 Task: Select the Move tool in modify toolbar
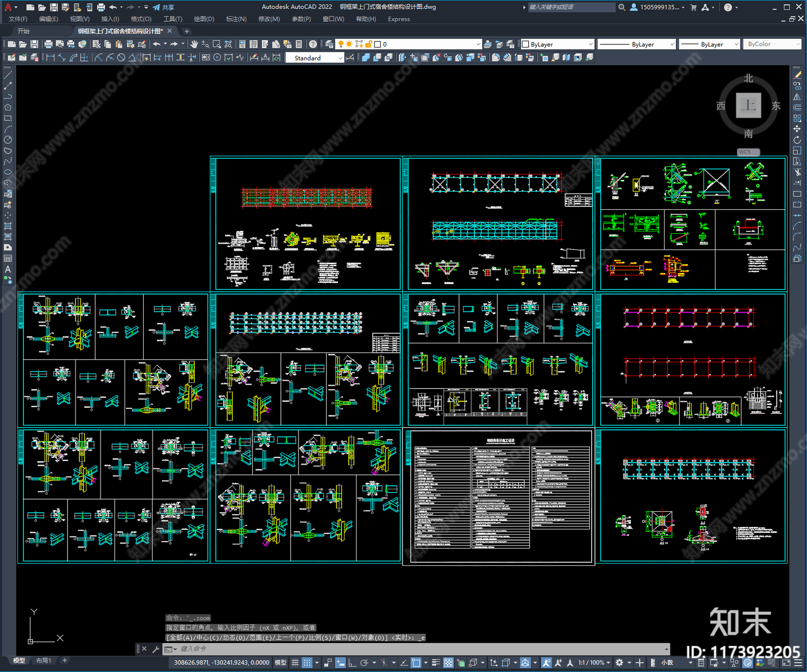[797, 129]
